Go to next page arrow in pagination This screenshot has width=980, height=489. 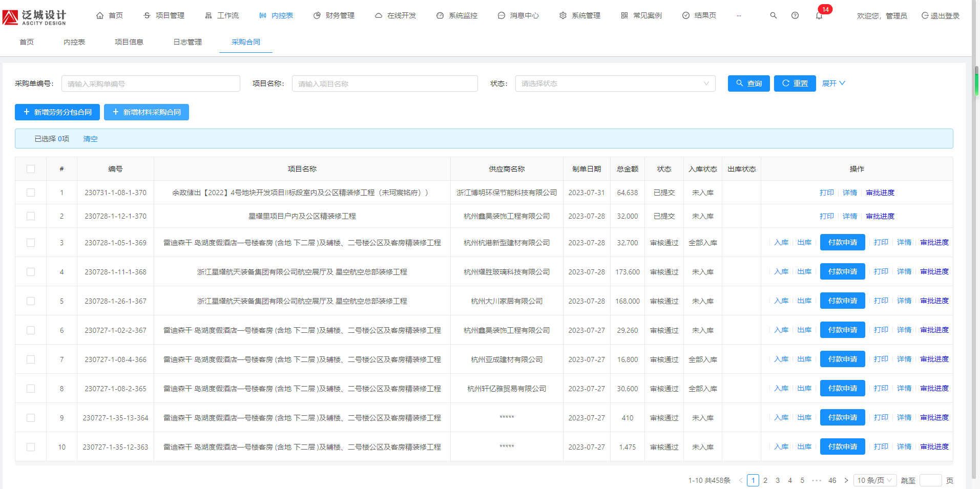pyautogui.click(x=846, y=480)
